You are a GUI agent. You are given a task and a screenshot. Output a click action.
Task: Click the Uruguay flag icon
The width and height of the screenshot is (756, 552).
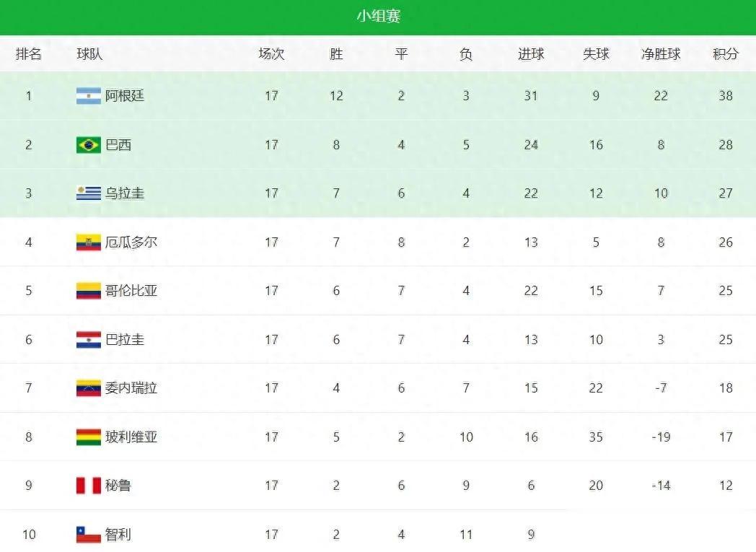(89, 193)
